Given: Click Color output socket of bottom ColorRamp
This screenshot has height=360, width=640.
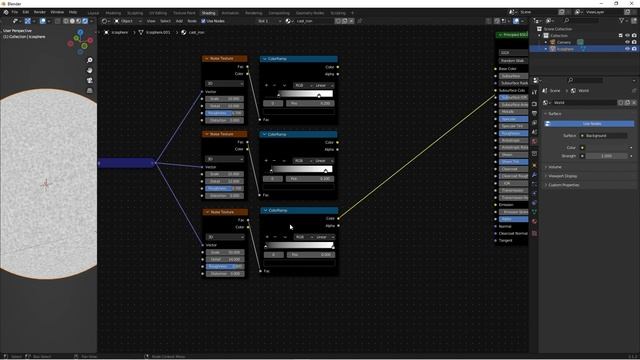Looking at the screenshot, I should pos(338,218).
